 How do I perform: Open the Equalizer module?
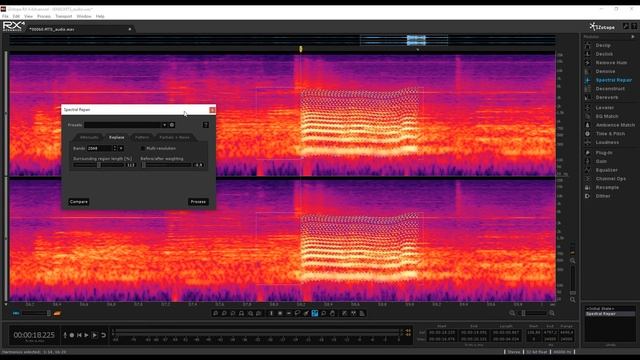606,170
